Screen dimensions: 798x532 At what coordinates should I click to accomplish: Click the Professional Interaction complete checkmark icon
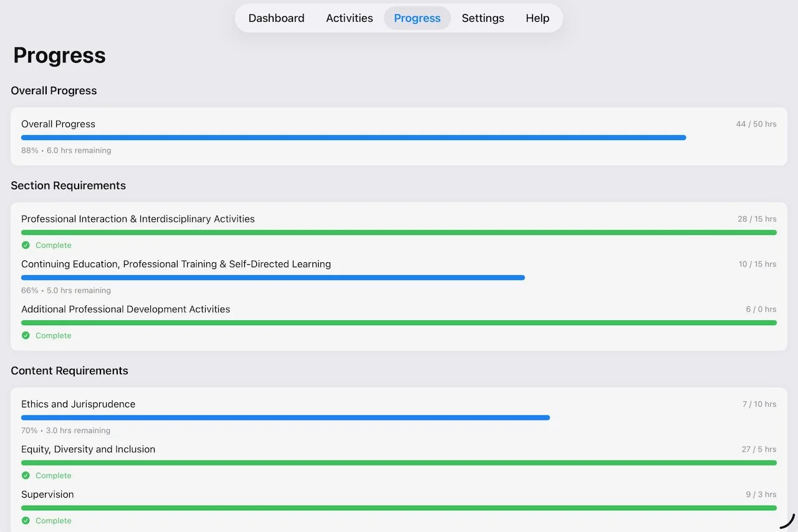point(26,245)
